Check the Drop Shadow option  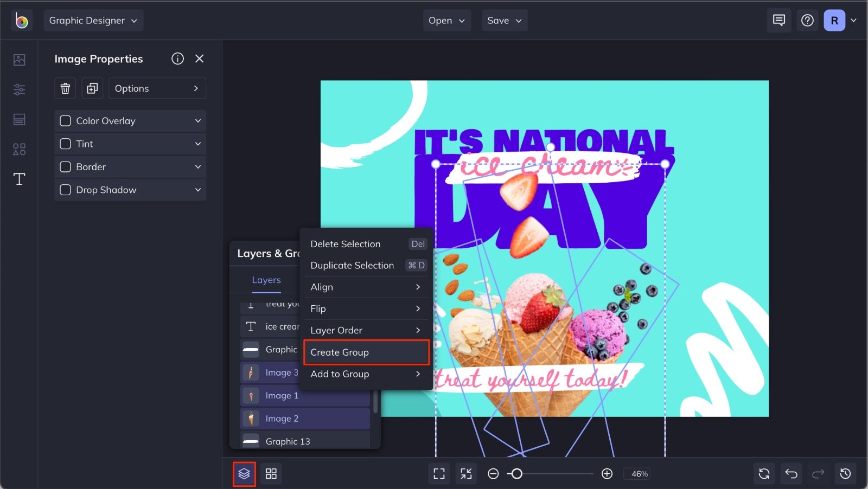click(65, 190)
